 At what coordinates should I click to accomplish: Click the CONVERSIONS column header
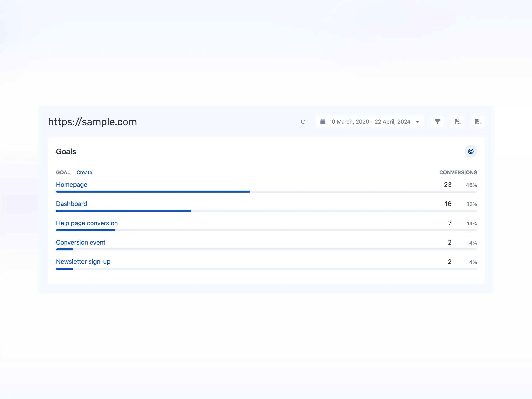[x=458, y=172]
